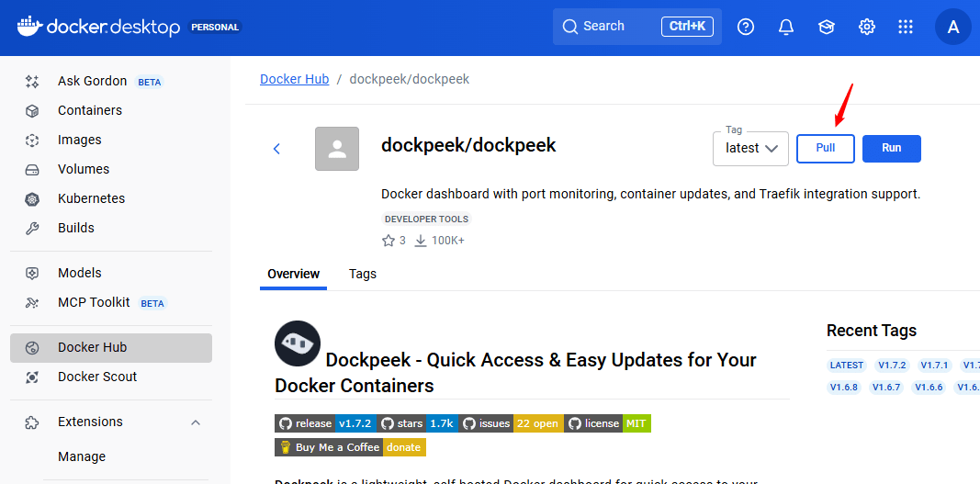Open the account avatar labeled A
Screen dimensions: 980x484
[953, 27]
